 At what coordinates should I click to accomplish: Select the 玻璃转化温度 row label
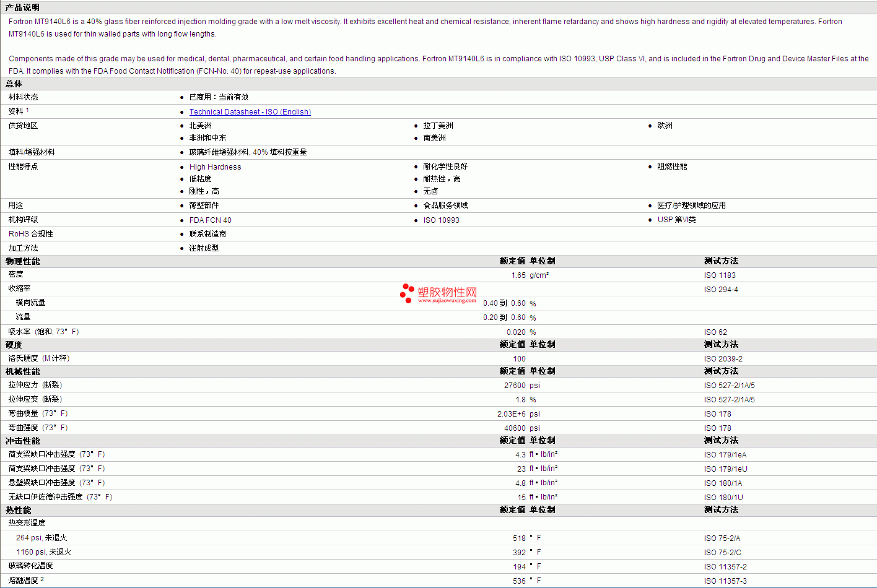30,566
